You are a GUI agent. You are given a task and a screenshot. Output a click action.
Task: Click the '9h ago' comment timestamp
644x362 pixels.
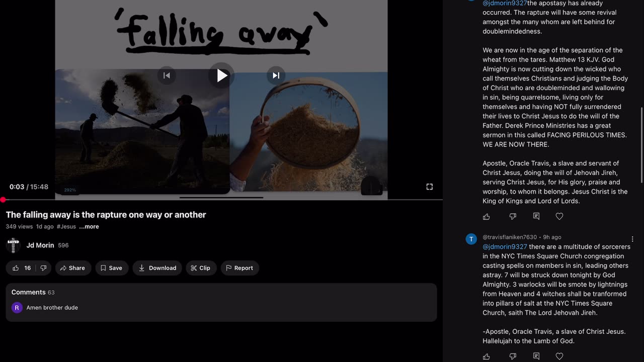coord(552,237)
